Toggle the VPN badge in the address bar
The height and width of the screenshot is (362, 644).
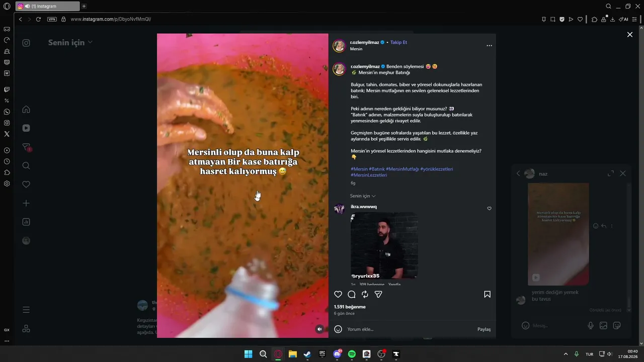pyautogui.click(x=52, y=19)
